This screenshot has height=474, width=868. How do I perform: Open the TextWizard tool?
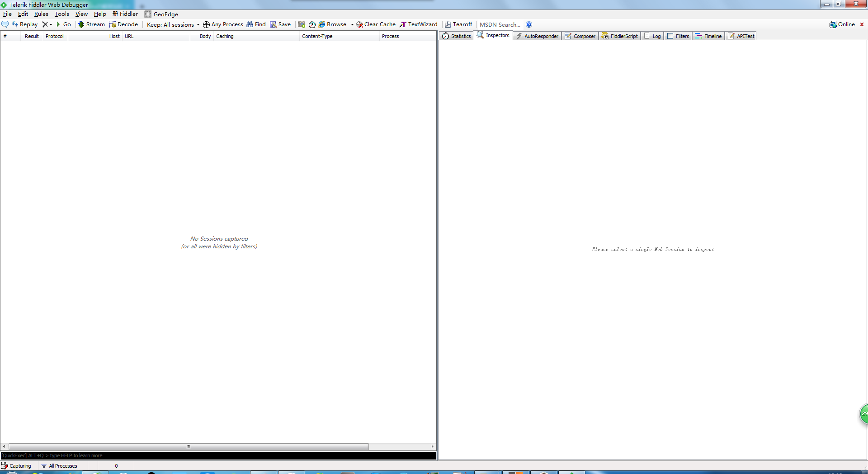(x=419, y=24)
